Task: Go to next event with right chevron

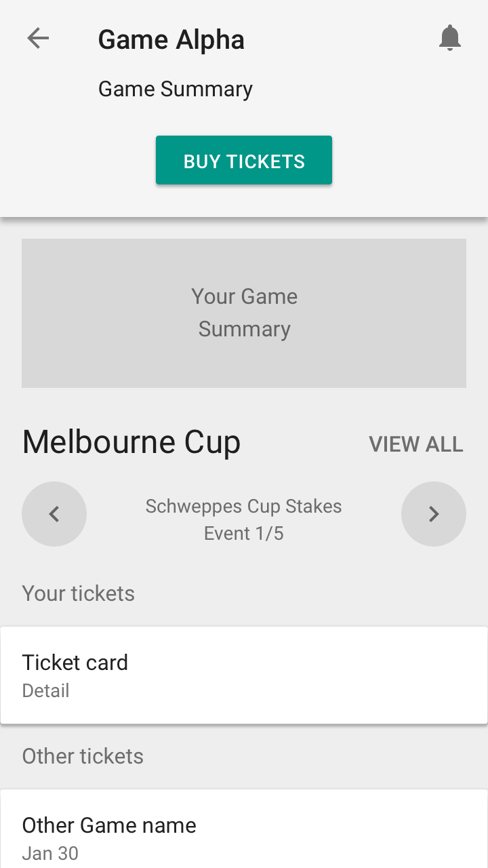Action: [434, 514]
